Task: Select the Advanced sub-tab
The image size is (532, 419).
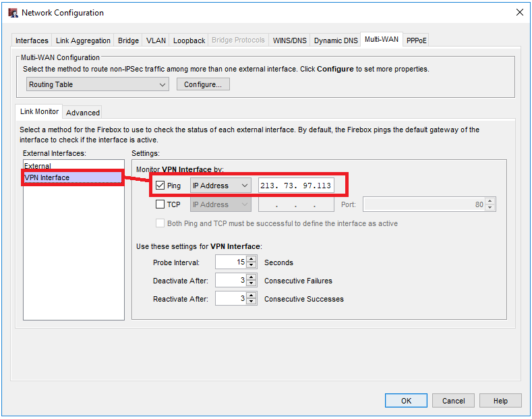Action: pos(83,113)
